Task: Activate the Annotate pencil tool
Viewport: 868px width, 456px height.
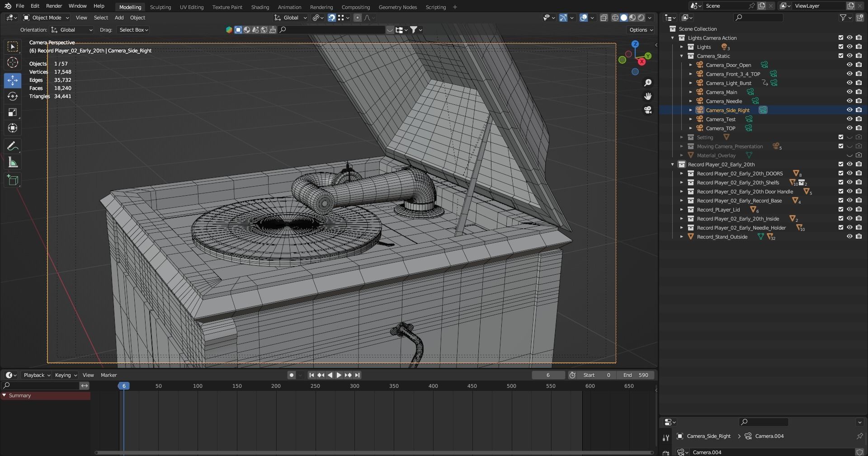Action: point(13,146)
